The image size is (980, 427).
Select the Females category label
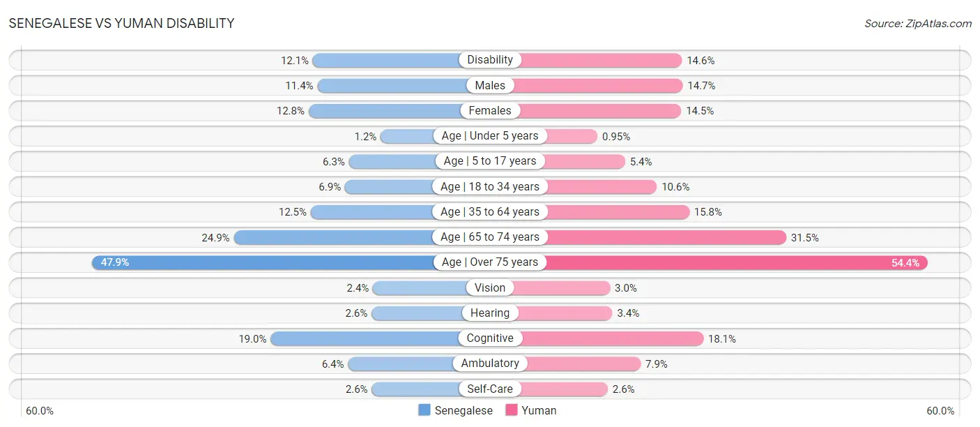(490, 110)
